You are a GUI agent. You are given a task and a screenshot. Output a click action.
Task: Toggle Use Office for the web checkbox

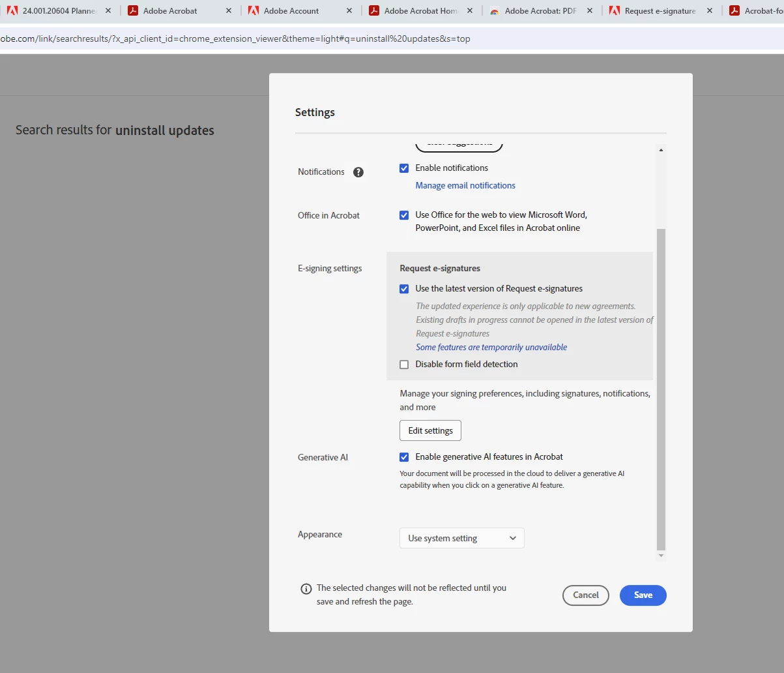(404, 215)
